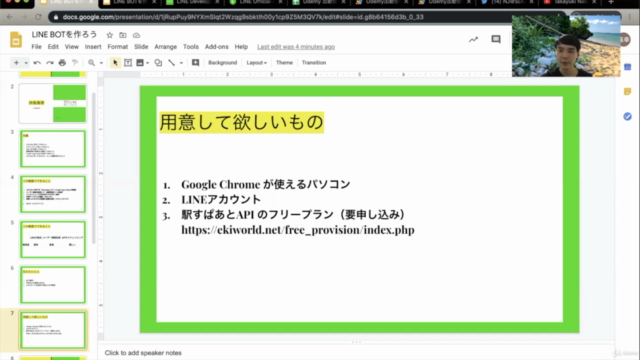This screenshot has height=360, width=640.
Task: Go back in the browser
Action: point(10,17)
